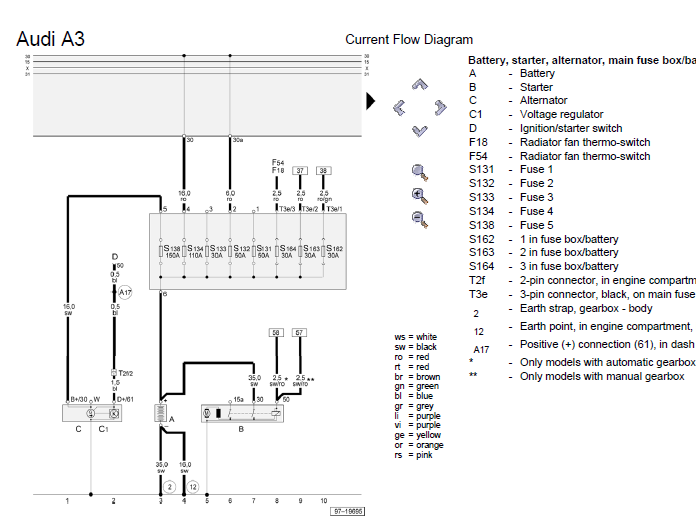696x521 pixels.
Task: Click the 'ge = yellow' color code
Action: (417, 435)
